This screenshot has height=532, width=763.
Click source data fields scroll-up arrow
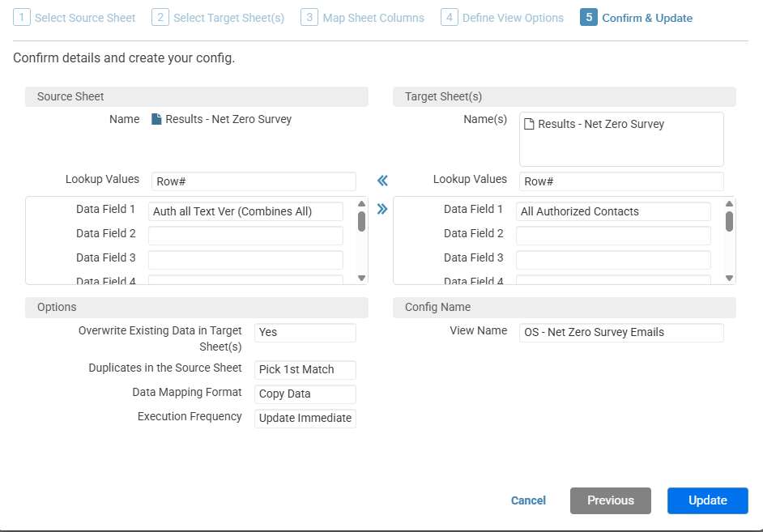click(x=361, y=204)
